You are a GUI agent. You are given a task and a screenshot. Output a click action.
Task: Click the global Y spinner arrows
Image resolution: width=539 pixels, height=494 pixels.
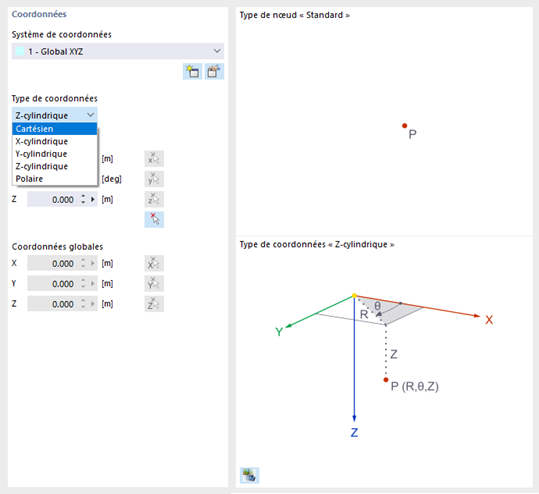83,284
